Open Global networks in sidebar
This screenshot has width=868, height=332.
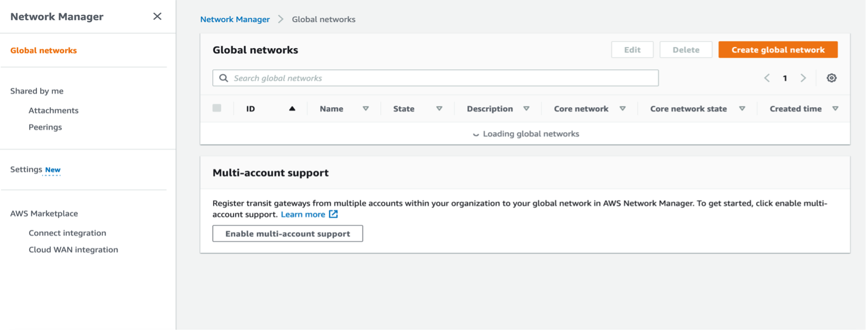tap(44, 50)
